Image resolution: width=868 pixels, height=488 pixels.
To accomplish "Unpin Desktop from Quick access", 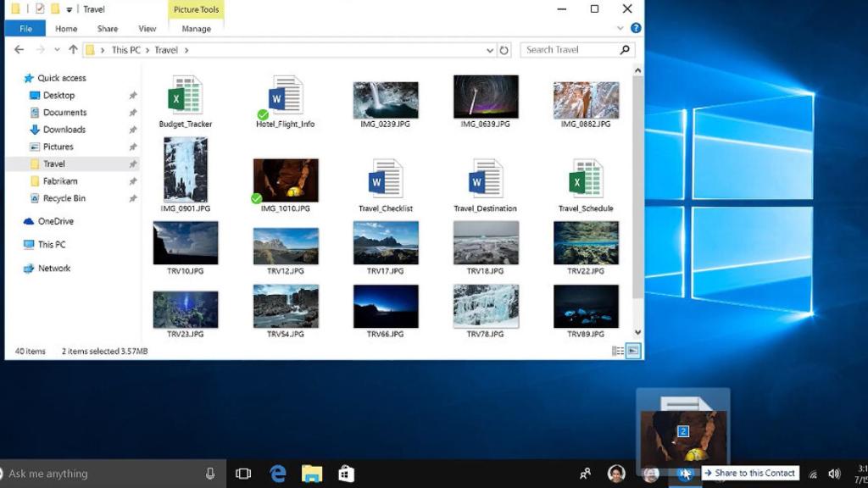I will (x=132, y=95).
